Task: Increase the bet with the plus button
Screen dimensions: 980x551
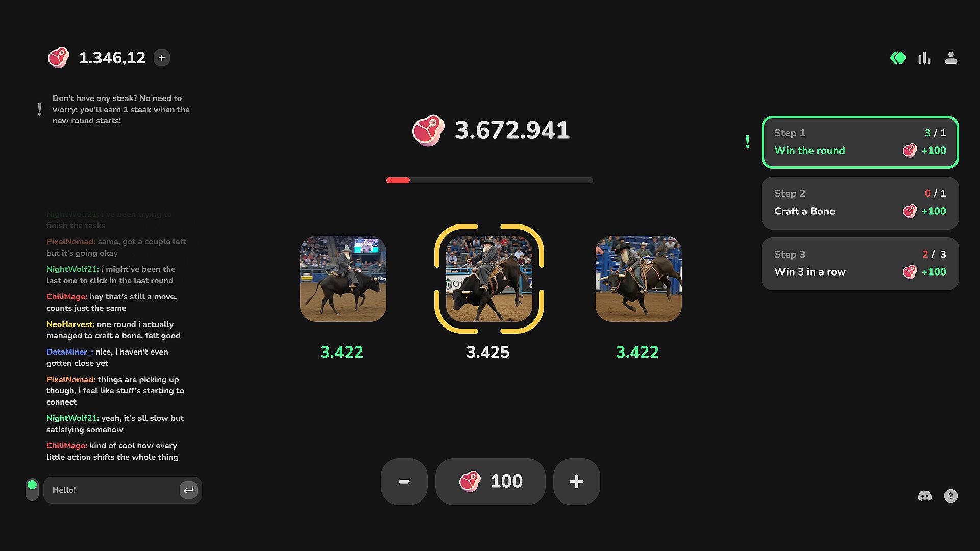Action: 577,482
